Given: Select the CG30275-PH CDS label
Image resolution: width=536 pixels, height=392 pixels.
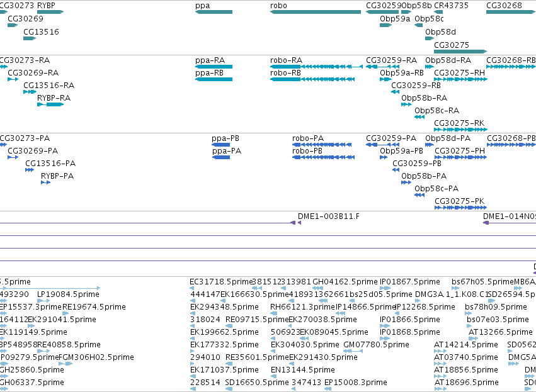Looking at the screenshot, I should [460, 151].
